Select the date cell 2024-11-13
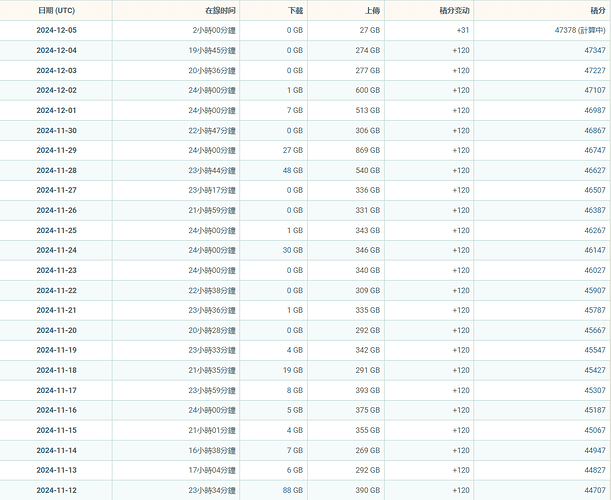611x500 pixels. click(57, 470)
